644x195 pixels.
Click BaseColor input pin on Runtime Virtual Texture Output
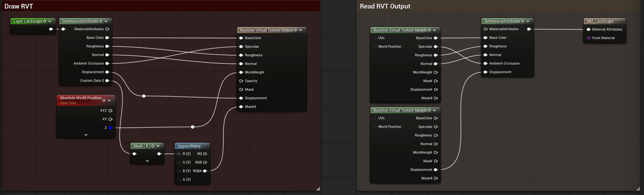click(241, 38)
